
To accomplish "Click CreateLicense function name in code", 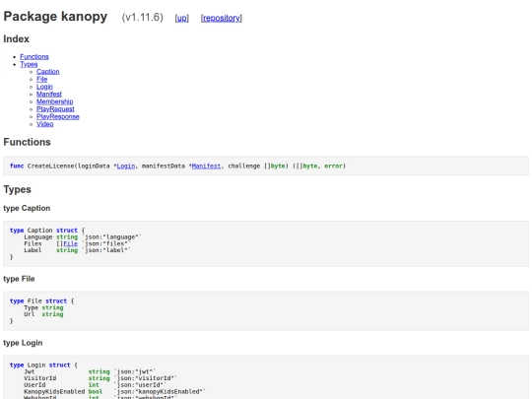I will point(51,166).
